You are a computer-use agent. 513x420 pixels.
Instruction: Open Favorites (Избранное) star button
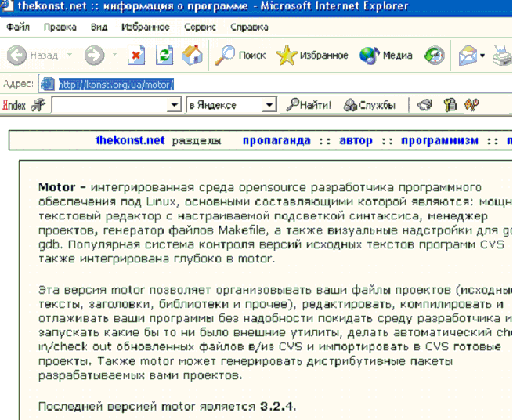tap(312, 56)
